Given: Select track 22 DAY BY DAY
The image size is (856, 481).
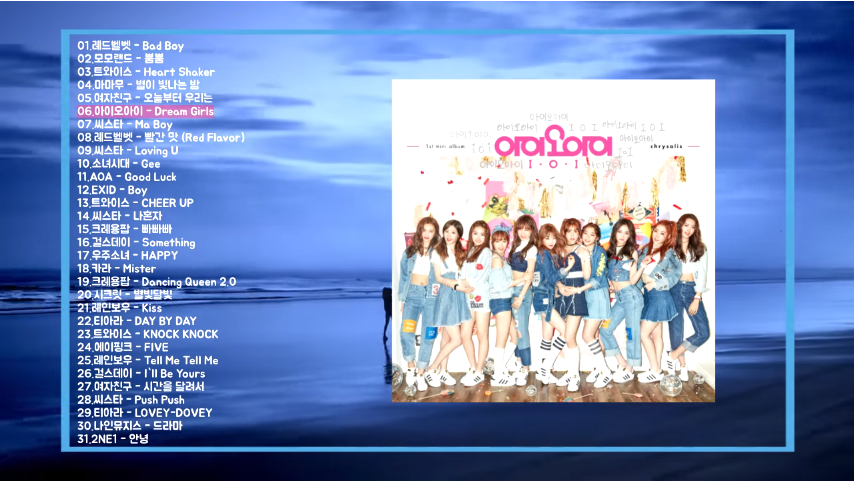Looking at the screenshot, I should click(136, 321).
